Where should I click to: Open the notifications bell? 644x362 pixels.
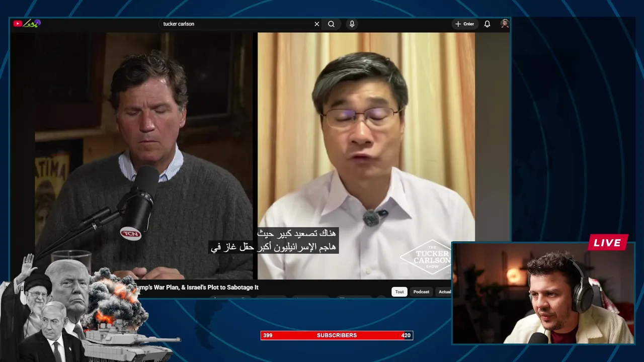pyautogui.click(x=487, y=24)
